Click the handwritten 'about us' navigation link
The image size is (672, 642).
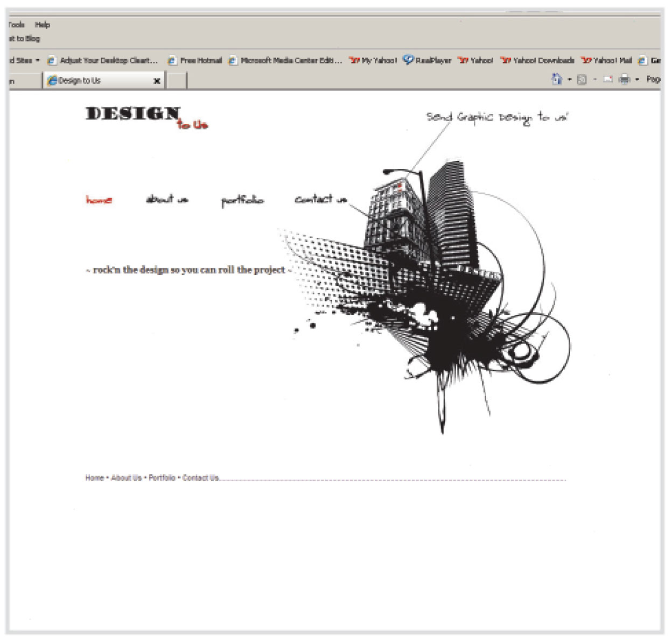[167, 200]
